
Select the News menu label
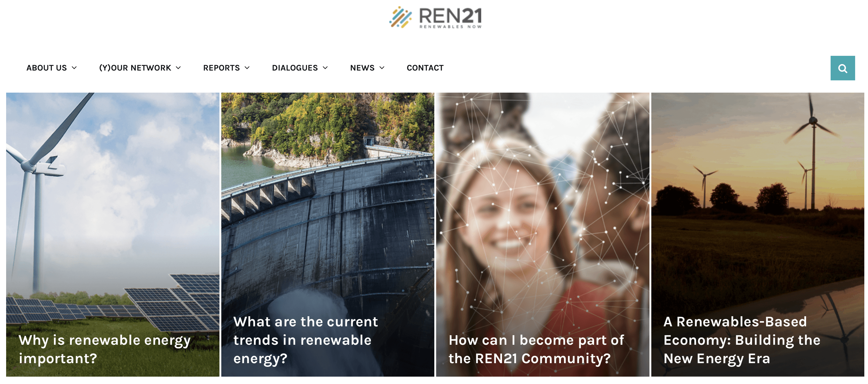(x=362, y=68)
